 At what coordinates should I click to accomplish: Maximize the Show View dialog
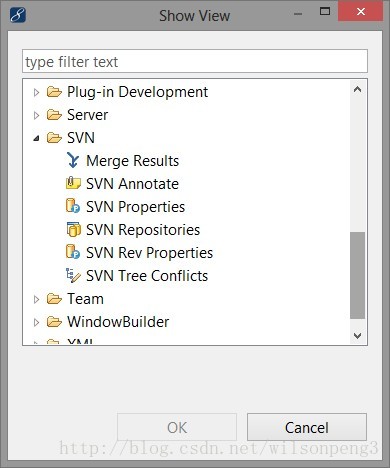point(325,12)
